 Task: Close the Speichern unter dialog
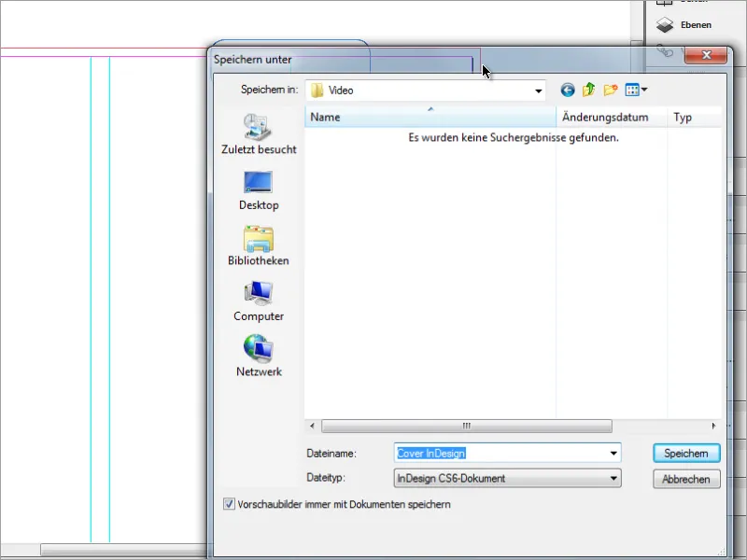[706, 55]
